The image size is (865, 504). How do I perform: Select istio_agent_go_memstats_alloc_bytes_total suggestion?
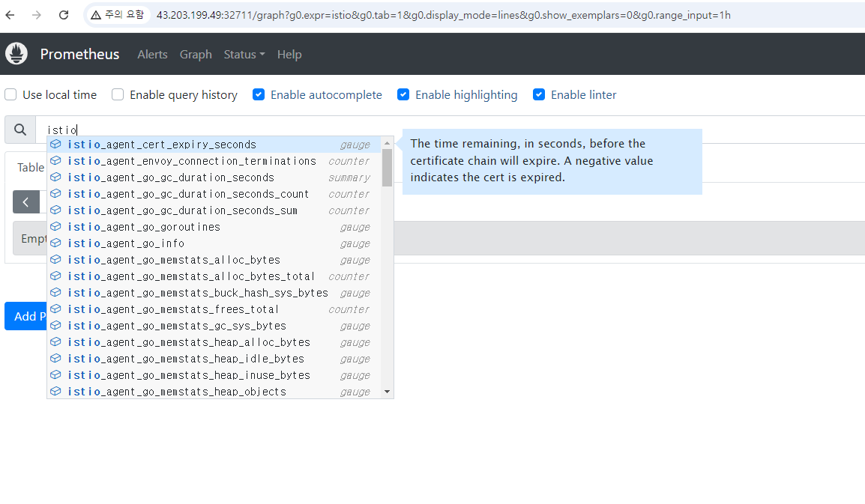(214, 276)
